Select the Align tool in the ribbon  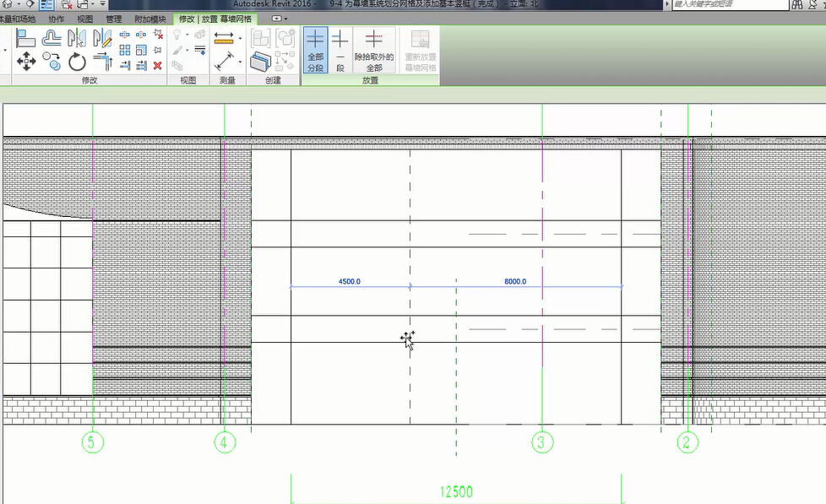[26, 38]
